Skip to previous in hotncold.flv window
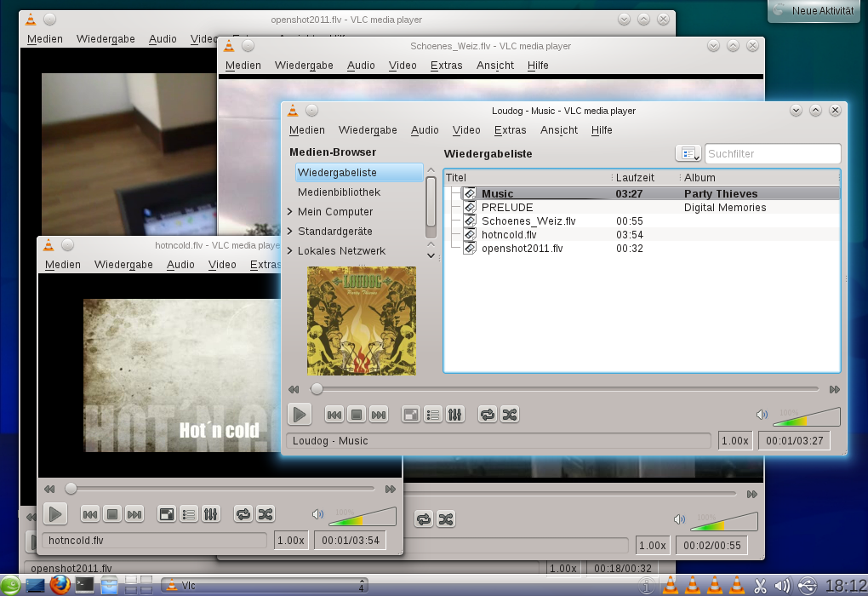 click(89, 514)
